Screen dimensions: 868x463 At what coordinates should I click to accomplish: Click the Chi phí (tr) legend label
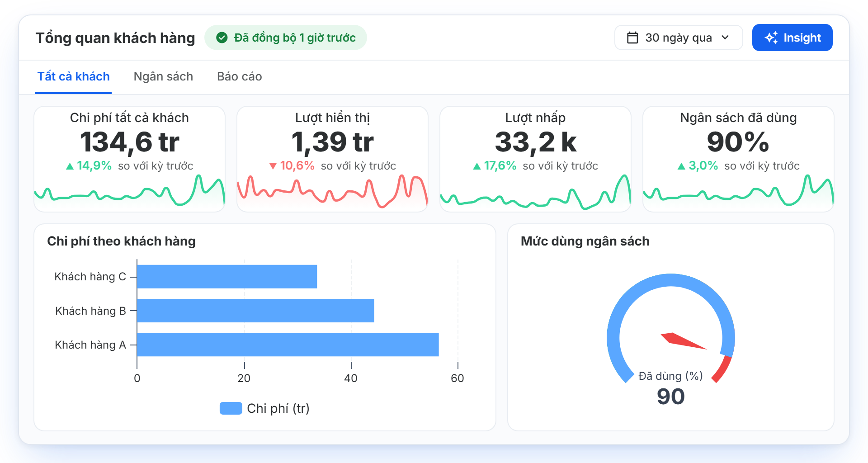278,408
